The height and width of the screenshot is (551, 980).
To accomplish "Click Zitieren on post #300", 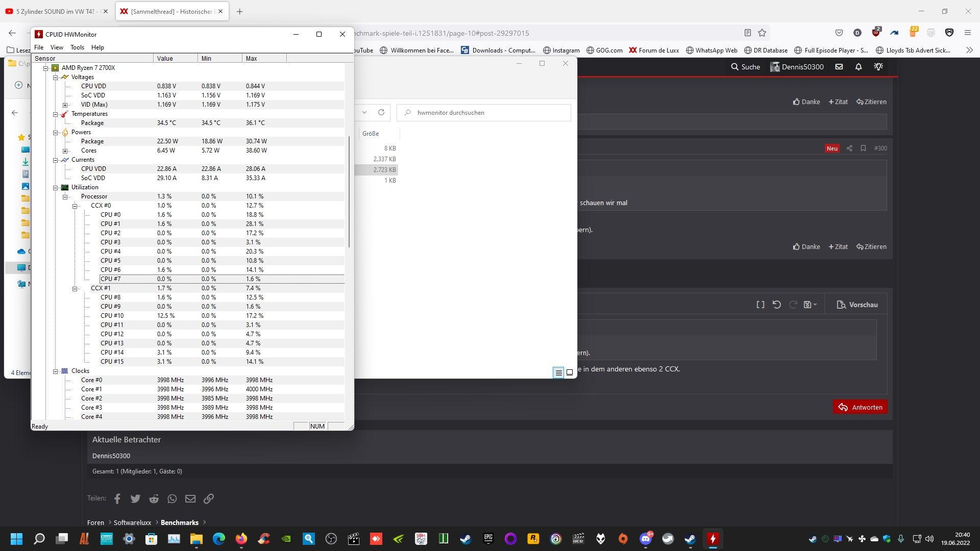I will tap(871, 246).
